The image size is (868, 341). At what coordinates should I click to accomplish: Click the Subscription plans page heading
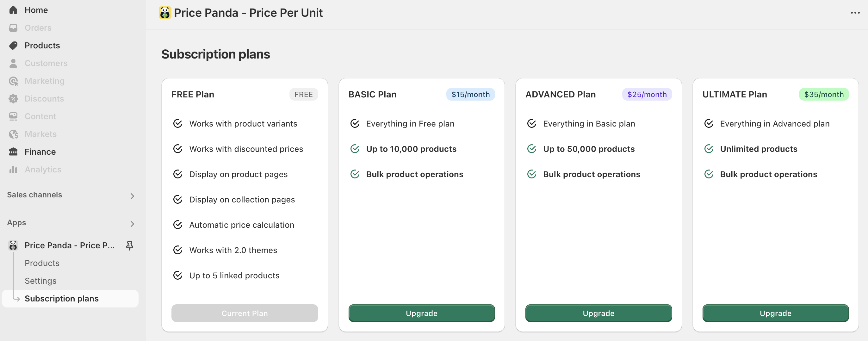[216, 54]
